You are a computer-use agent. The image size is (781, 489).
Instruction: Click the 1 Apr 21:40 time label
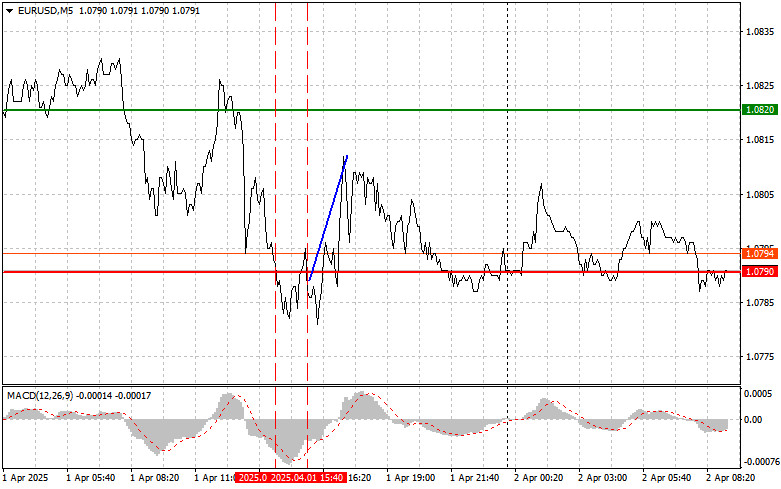tap(474, 478)
